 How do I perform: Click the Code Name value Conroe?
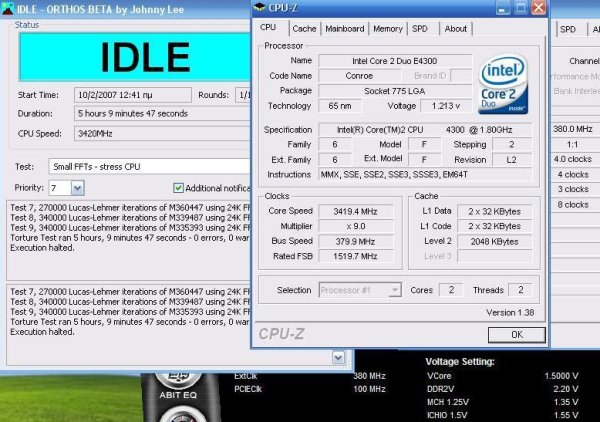359,76
